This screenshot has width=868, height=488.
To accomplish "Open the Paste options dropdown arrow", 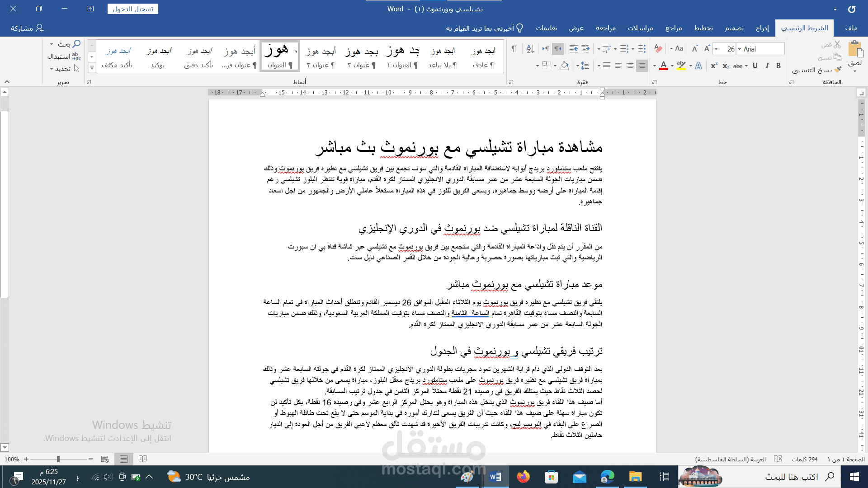I will click(x=855, y=71).
